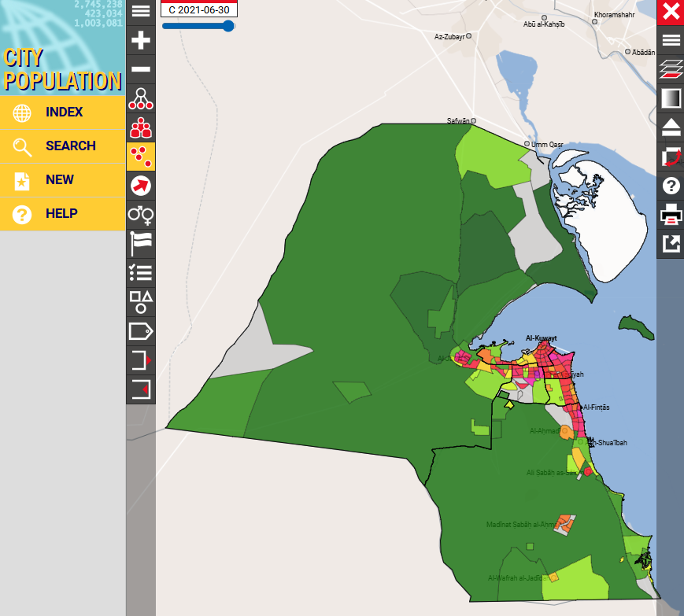Open the hierarchy tree icon
This screenshot has width=684, height=616.
tap(140, 98)
